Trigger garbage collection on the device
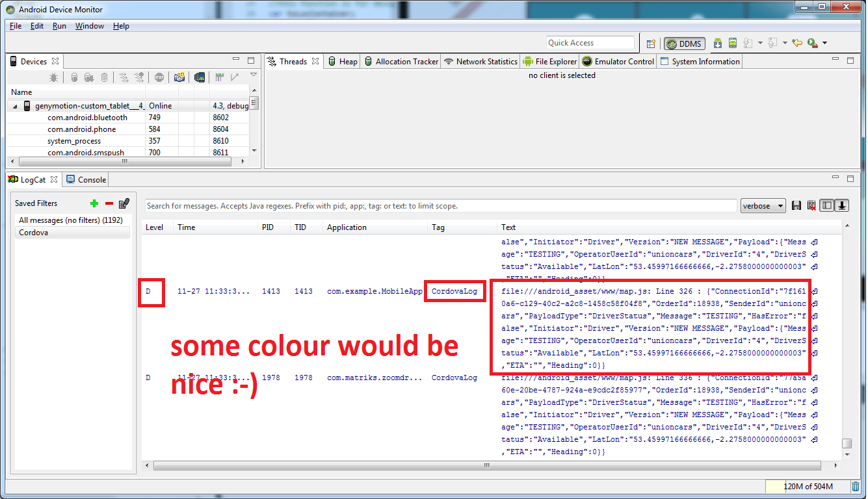 point(104,77)
